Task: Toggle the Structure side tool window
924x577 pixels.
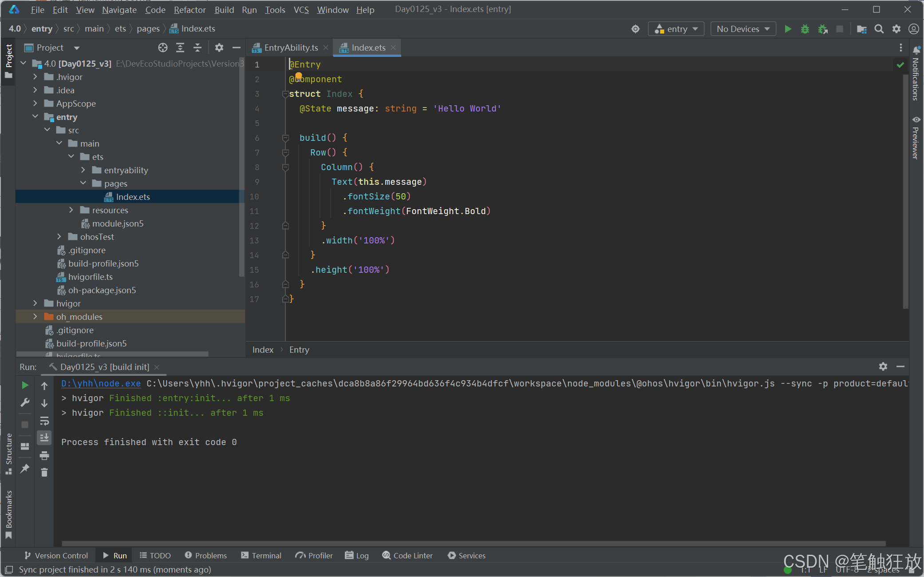Action: click(x=8, y=454)
